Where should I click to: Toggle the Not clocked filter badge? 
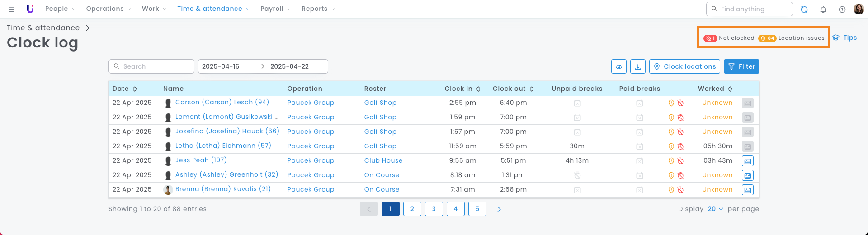[729, 38]
